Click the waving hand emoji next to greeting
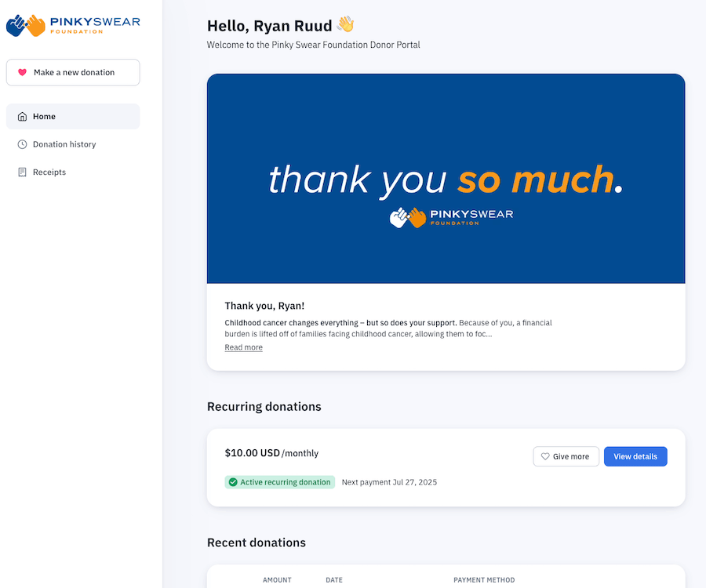This screenshot has width=706, height=588. (345, 24)
